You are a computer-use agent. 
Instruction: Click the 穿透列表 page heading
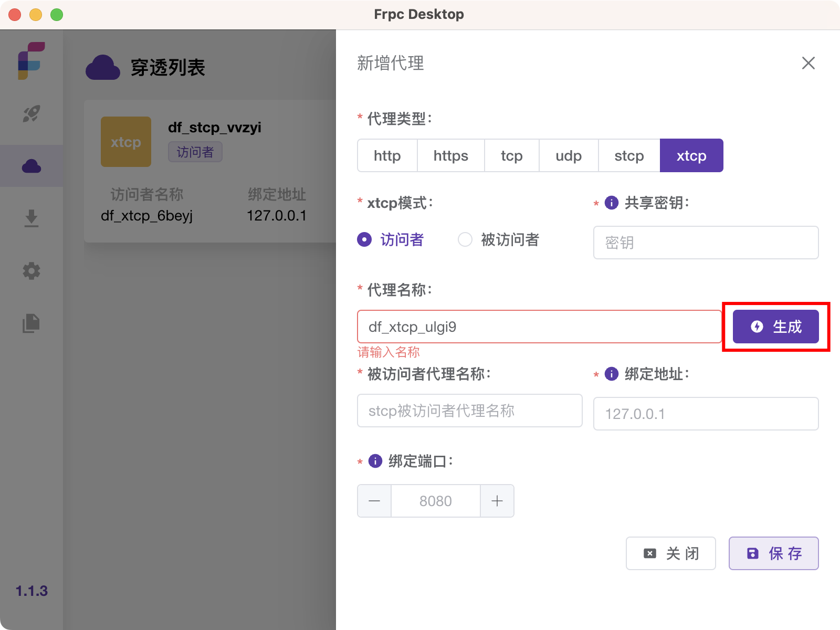click(x=168, y=67)
